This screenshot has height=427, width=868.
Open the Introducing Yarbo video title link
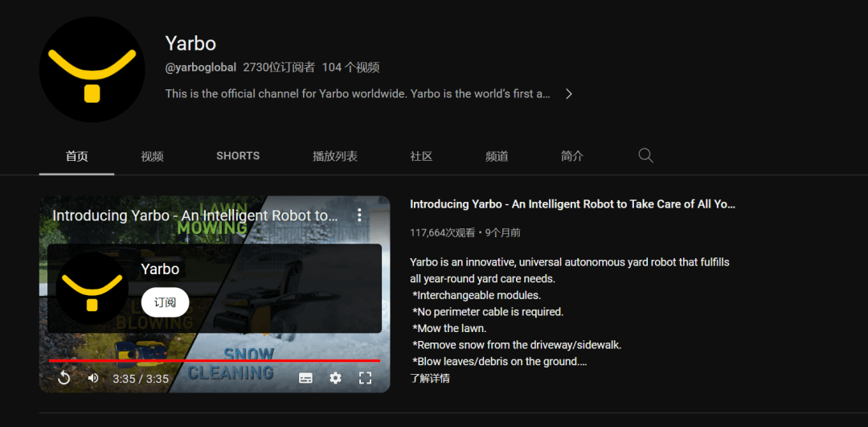click(572, 204)
